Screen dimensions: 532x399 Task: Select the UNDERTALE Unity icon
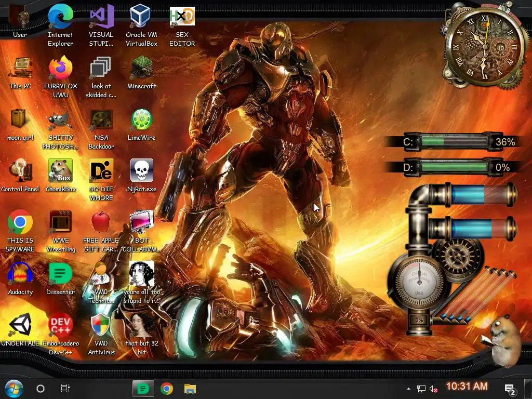click(20, 330)
